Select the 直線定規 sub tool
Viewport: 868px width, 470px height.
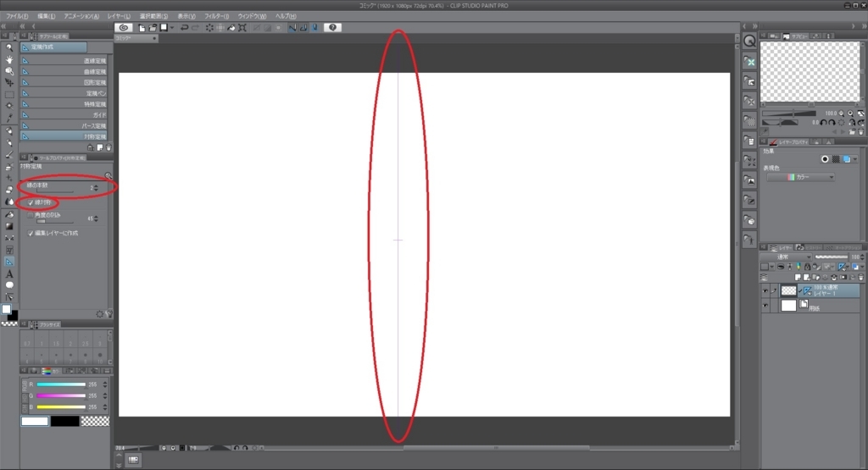point(64,61)
